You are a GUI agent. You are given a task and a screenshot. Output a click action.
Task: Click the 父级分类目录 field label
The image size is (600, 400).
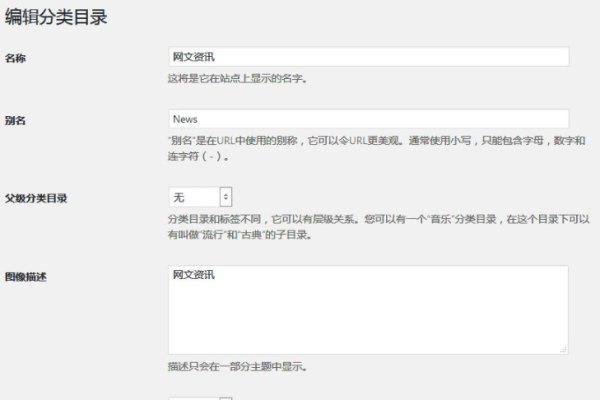point(36,198)
